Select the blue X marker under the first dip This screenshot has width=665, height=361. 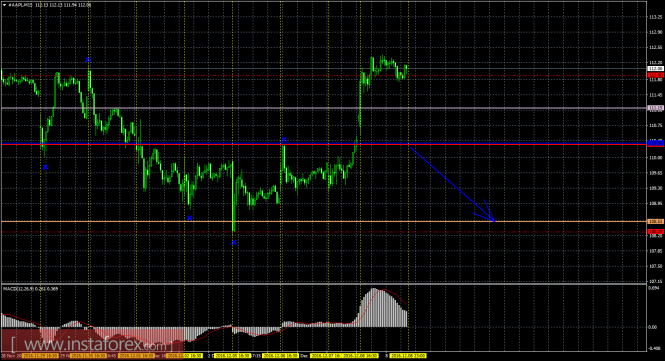[45, 167]
